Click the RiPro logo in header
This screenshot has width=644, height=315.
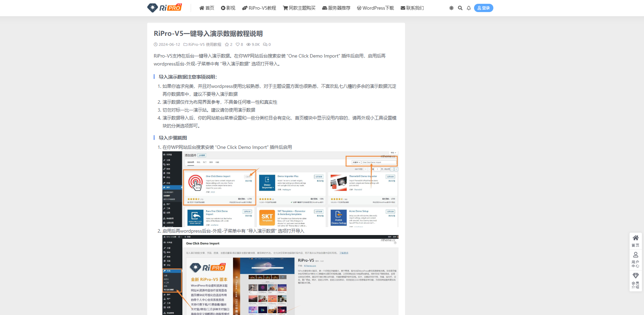164,8
